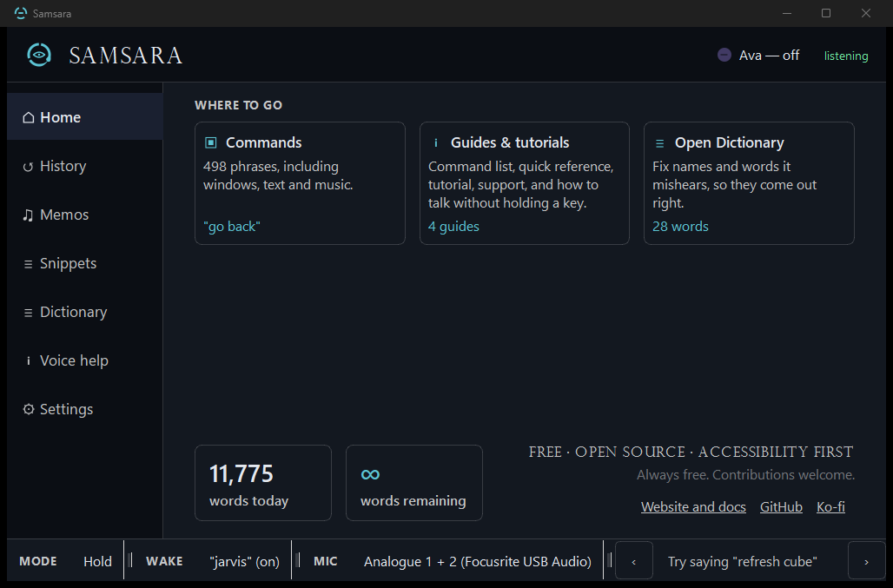Click the Snippets list icon
Viewport: 893px width, 588px height.
click(x=28, y=264)
